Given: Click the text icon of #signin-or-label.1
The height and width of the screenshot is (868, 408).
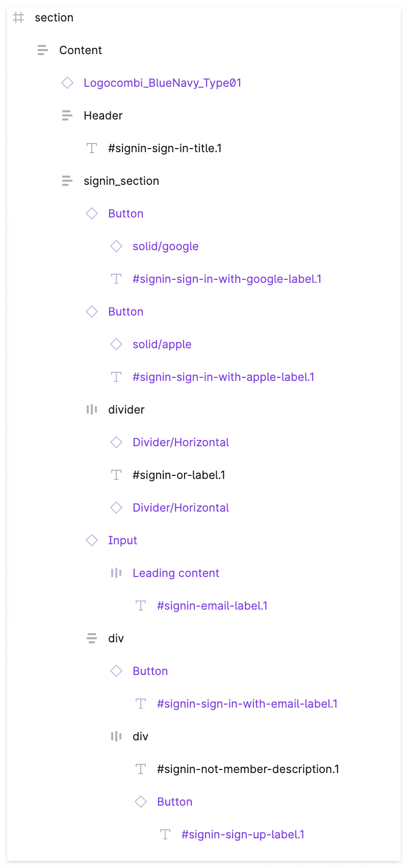Looking at the screenshot, I should coord(116,475).
